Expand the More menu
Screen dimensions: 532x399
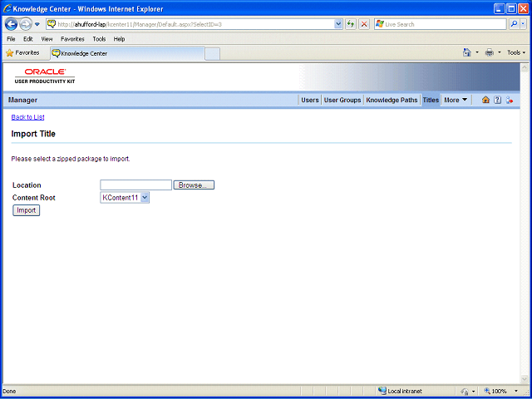pos(456,100)
